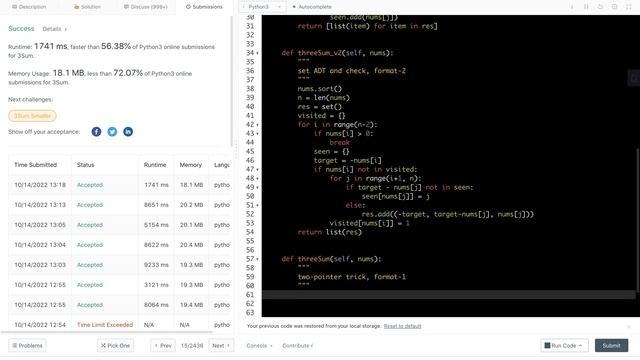Collapse code fold arrow at line 42
Screen dimensions: 640x360
(257, 125)
